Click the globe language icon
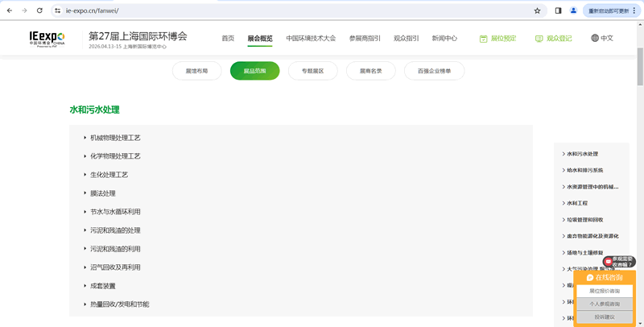The width and height of the screenshot is (644, 327). 595,38
